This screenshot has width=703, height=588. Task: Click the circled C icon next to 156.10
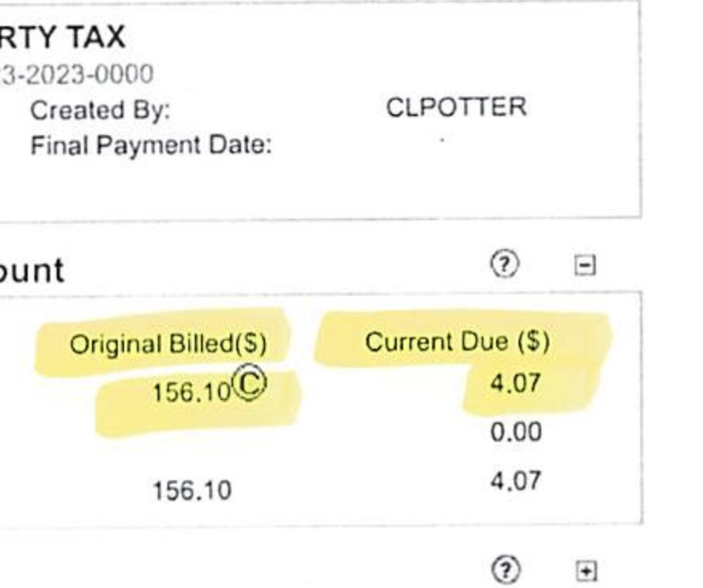coord(250,383)
